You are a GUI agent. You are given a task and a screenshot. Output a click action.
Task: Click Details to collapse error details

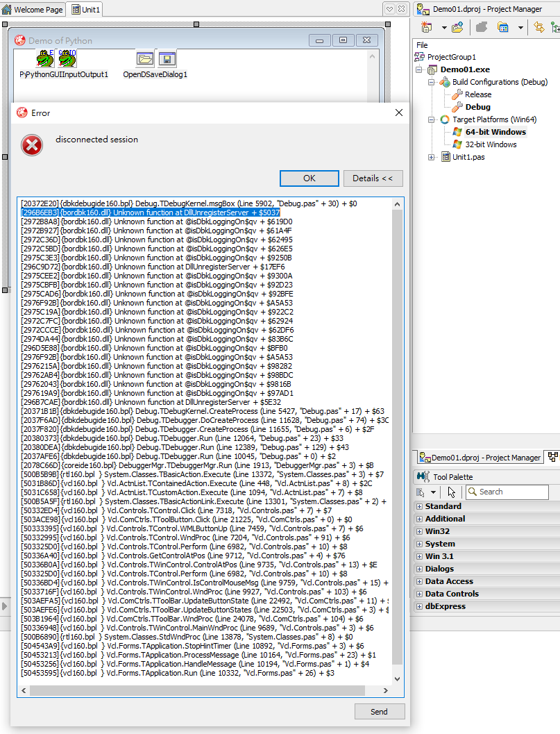373,178
